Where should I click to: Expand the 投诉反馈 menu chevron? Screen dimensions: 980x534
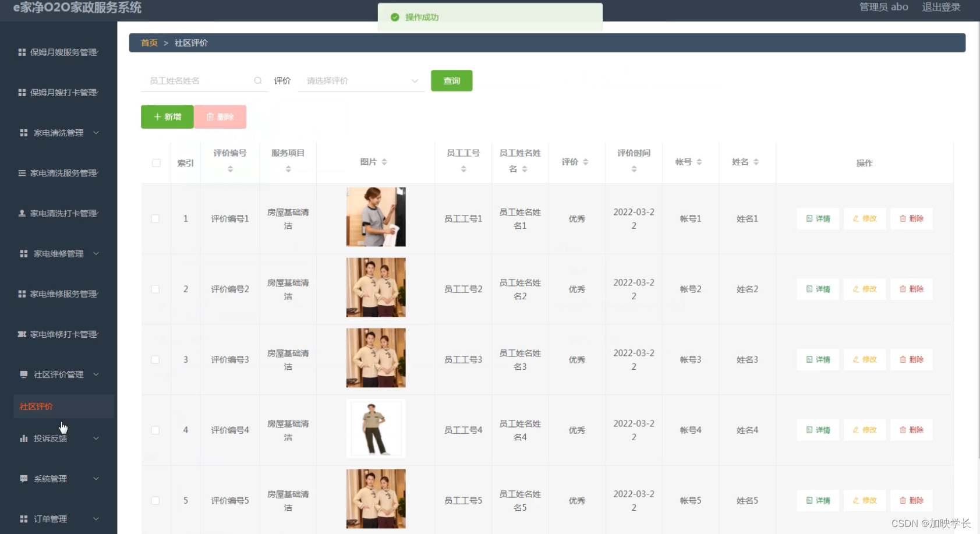pyautogui.click(x=96, y=438)
